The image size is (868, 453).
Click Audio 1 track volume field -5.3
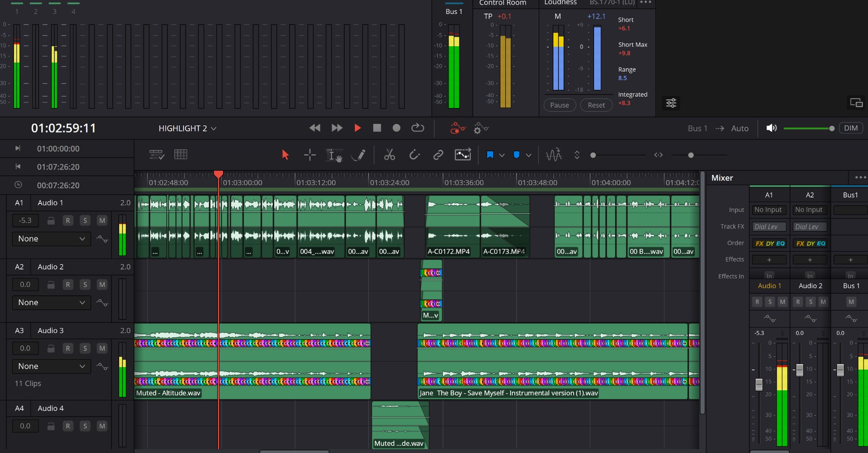pos(25,221)
